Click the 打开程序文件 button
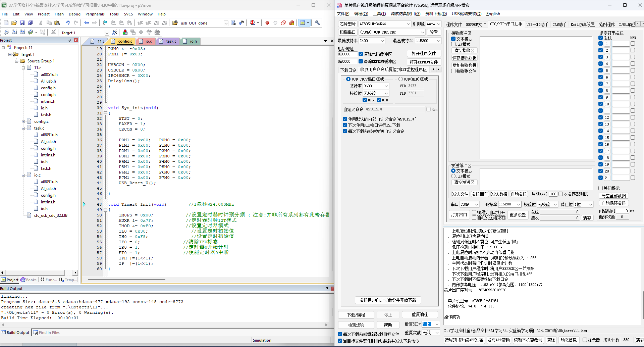 click(424, 54)
